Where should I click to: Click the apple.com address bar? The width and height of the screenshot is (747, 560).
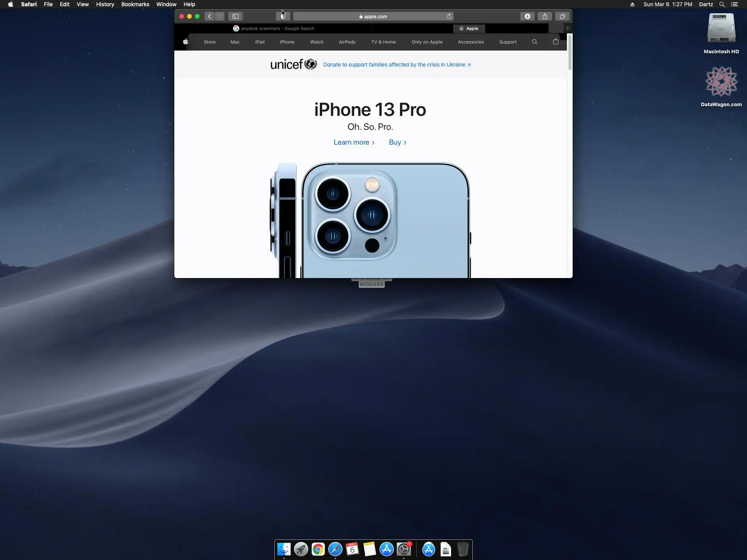[373, 16]
